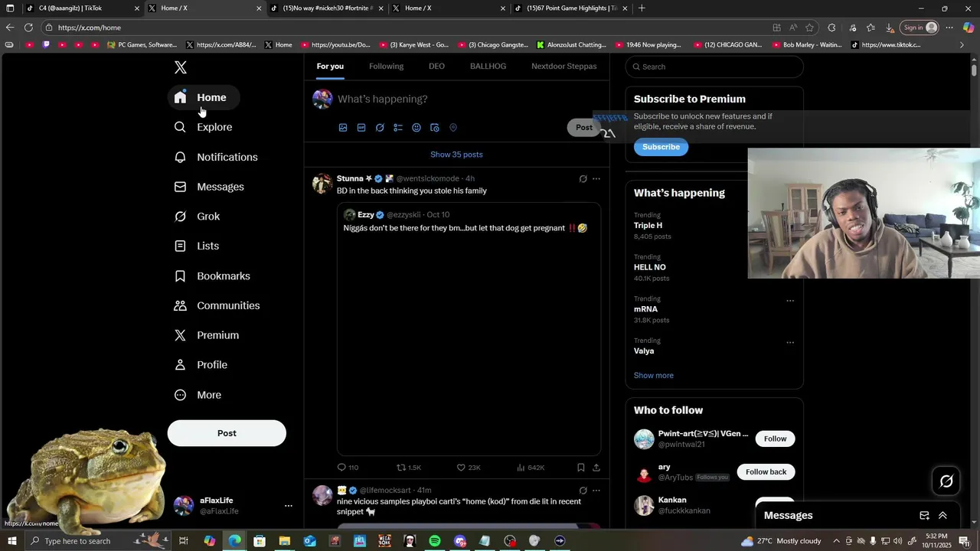The height and width of the screenshot is (551, 980).
Task: Switch to BALLHOG tab
Action: (x=488, y=67)
